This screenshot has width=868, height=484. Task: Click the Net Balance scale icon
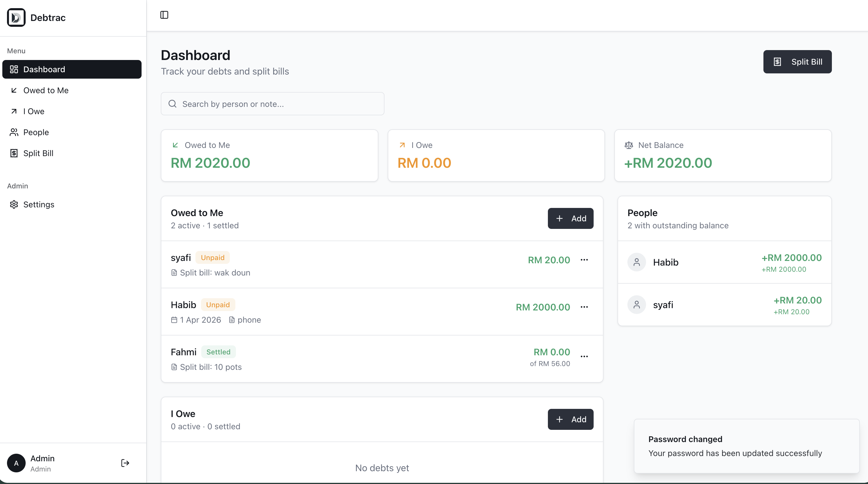click(x=629, y=145)
